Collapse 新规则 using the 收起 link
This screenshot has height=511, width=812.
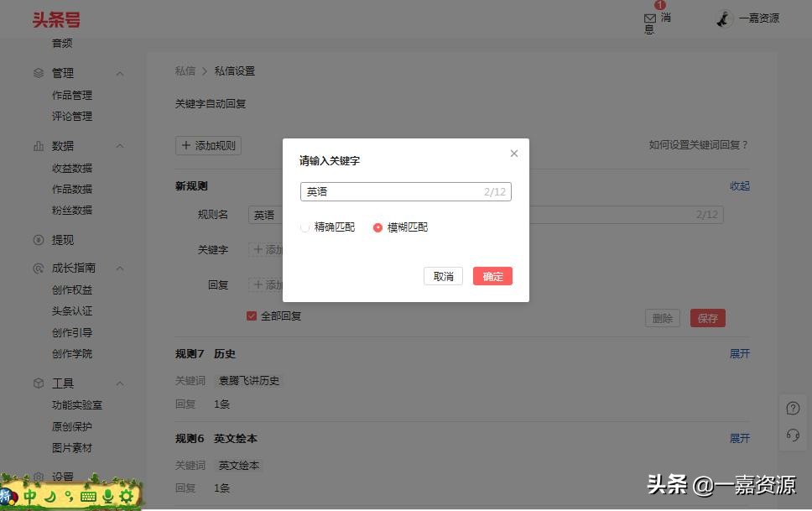pos(739,185)
